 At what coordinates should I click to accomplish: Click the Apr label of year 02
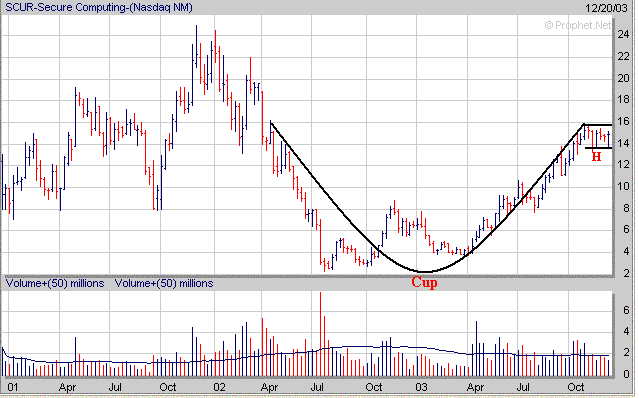click(x=269, y=387)
